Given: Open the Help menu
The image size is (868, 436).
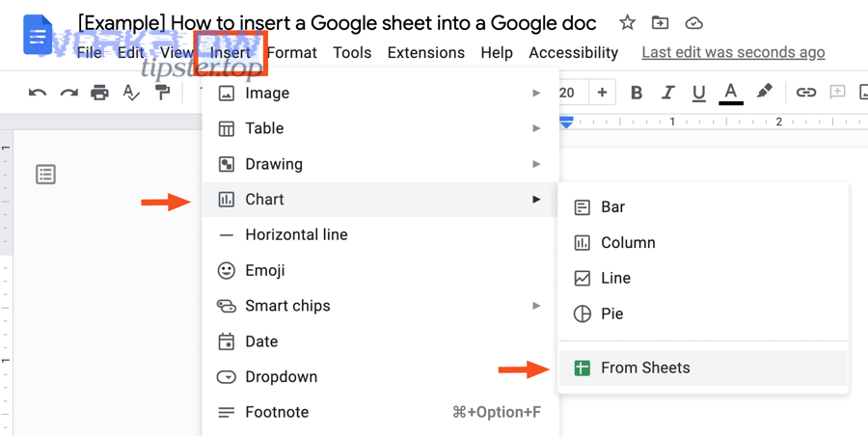Looking at the screenshot, I should [497, 53].
